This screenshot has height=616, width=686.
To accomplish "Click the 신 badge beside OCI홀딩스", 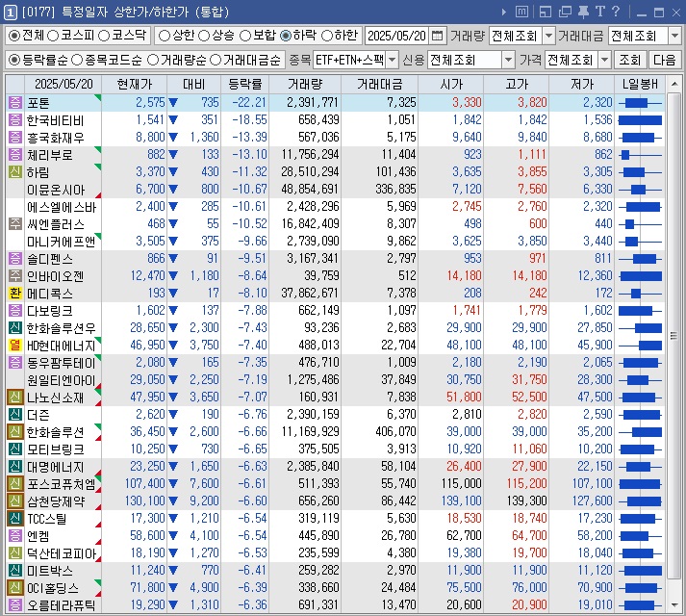I will click(14, 587).
